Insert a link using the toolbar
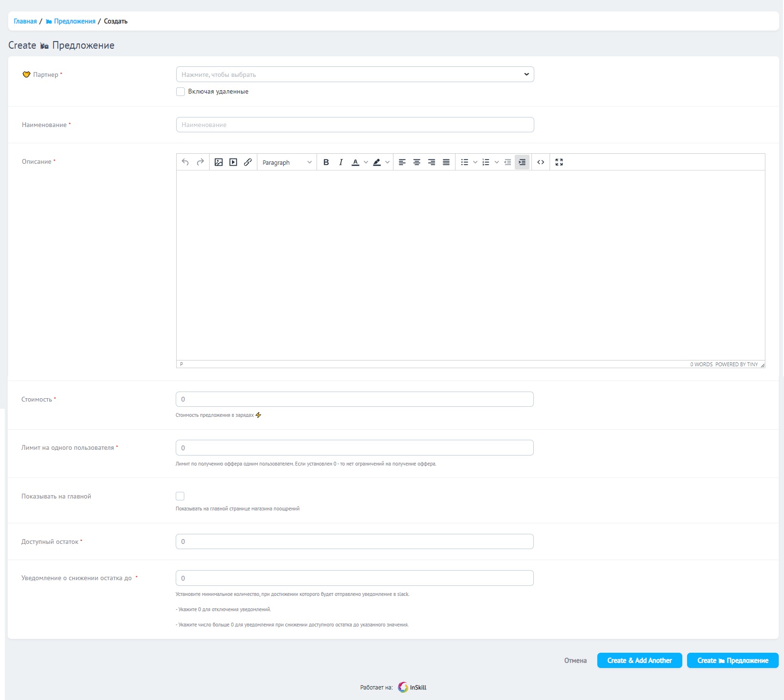Viewport: 784px width, 700px height. tap(248, 162)
